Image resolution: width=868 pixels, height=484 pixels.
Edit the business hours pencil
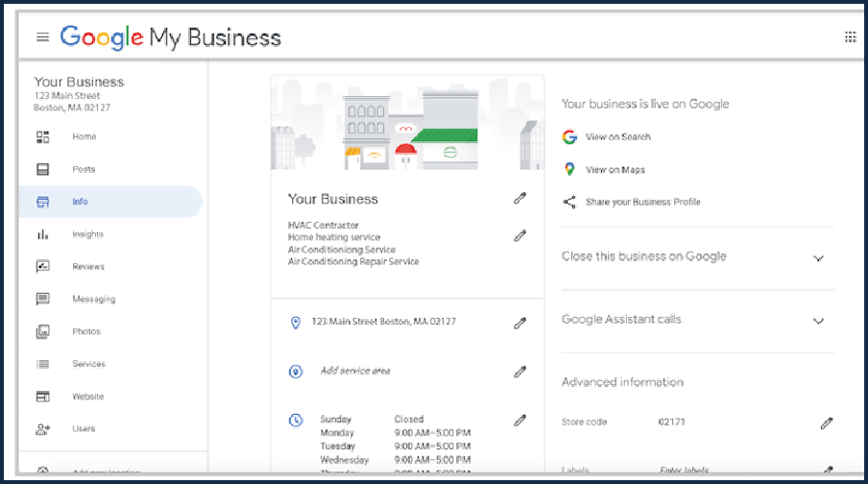(x=519, y=421)
